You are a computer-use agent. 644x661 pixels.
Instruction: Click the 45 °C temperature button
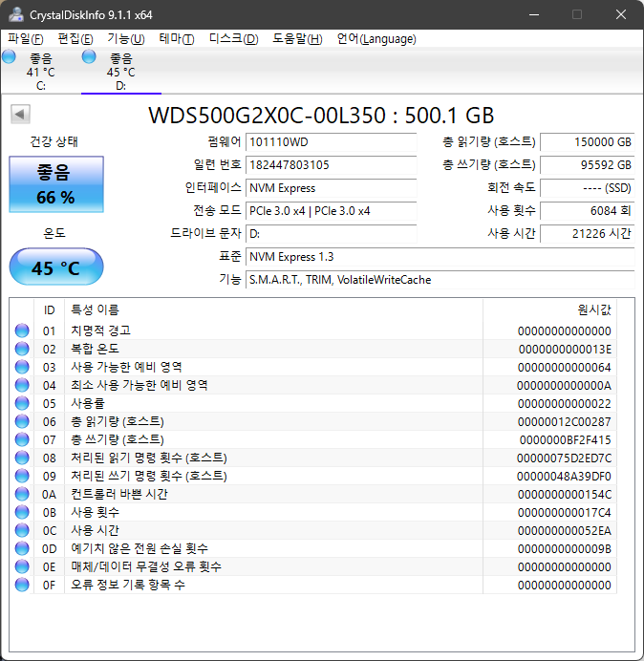coord(56,267)
